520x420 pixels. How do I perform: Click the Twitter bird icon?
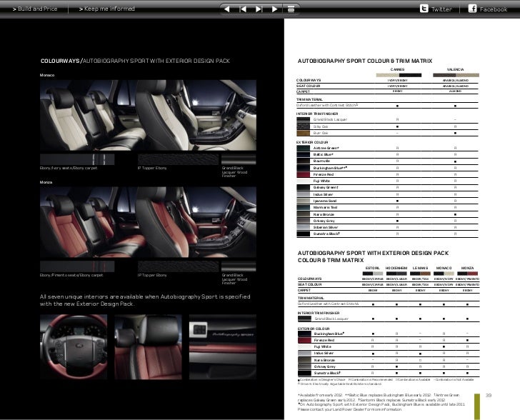(x=424, y=9)
